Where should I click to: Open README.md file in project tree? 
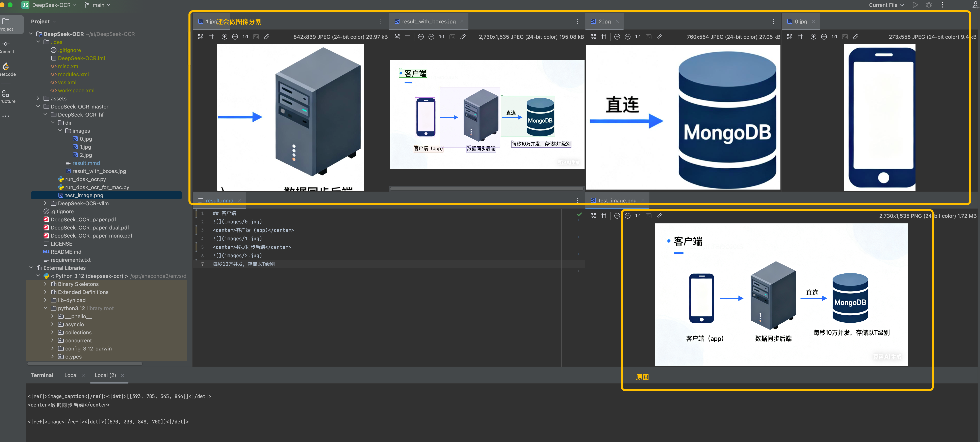point(66,252)
